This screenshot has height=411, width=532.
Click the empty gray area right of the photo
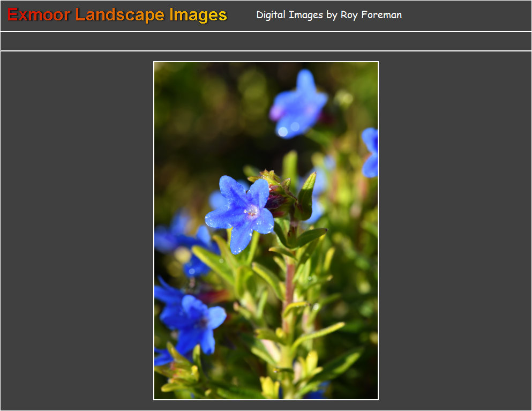(455, 230)
